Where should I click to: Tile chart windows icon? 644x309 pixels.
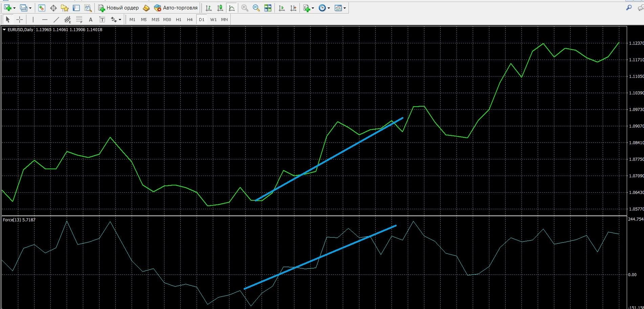point(268,8)
